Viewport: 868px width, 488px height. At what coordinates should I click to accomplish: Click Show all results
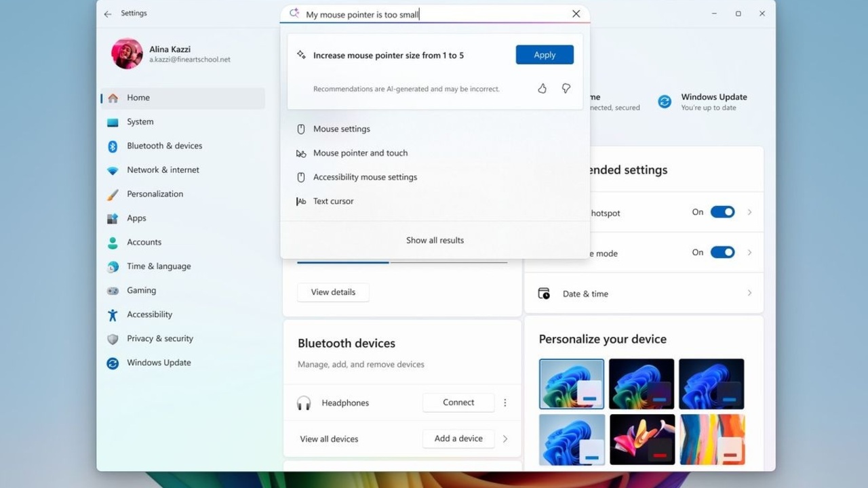(435, 240)
